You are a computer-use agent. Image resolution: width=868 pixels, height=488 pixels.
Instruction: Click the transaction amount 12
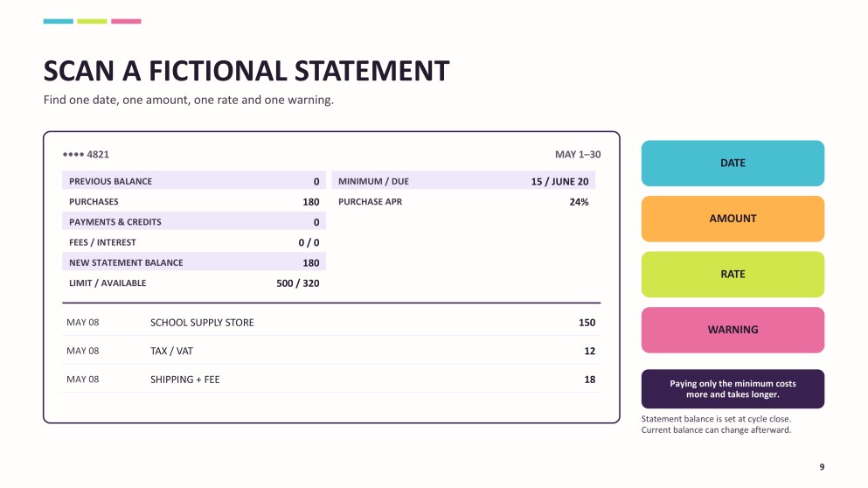[589, 352]
